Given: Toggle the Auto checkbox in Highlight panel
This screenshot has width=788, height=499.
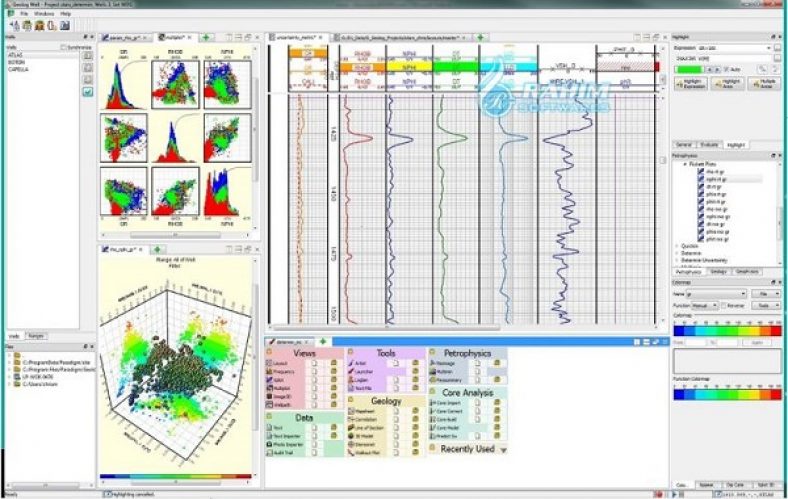Looking at the screenshot, I should 726,69.
